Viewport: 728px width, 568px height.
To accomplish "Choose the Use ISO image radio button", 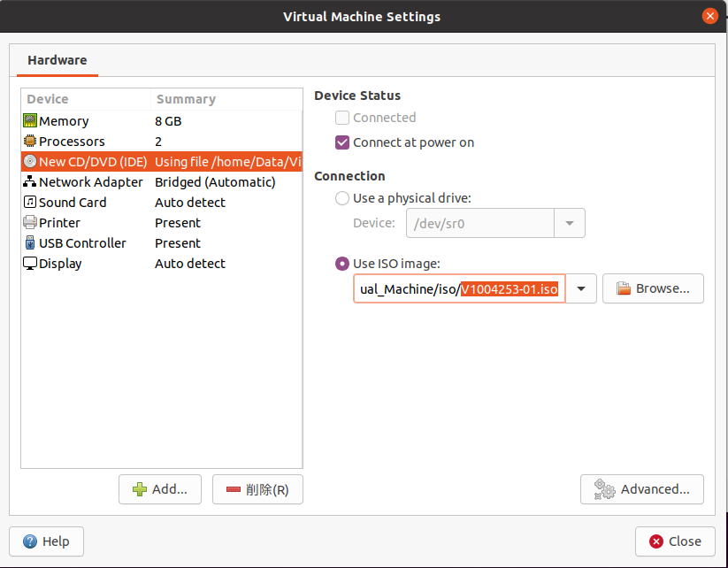I will pyautogui.click(x=342, y=264).
